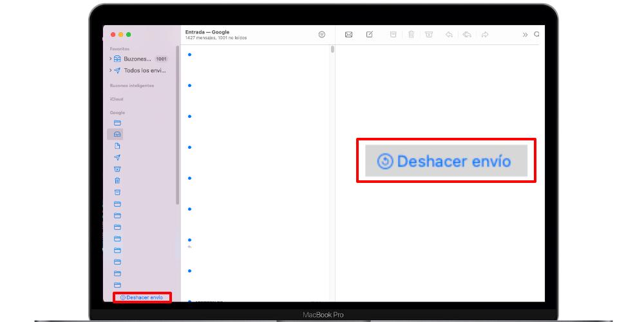Click the Reply All double-arrow icon
Image resolution: width=644 pixels, height=322 pixels.
coord(467,35)
